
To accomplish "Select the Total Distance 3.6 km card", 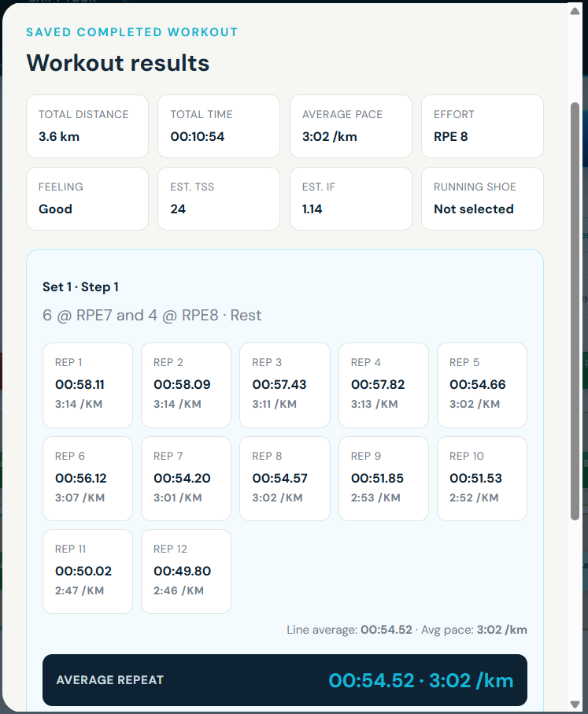I will [x=87, y=126].
